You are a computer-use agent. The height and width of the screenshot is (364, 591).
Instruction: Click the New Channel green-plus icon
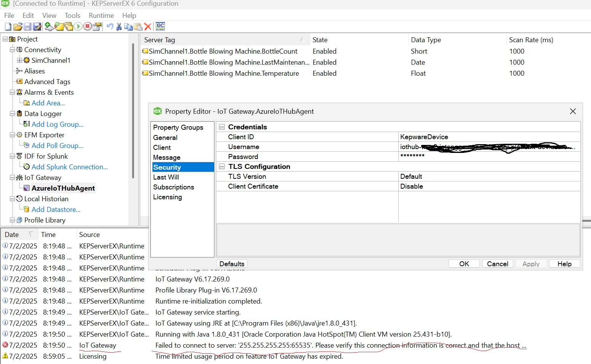click(x=49, y=26)
